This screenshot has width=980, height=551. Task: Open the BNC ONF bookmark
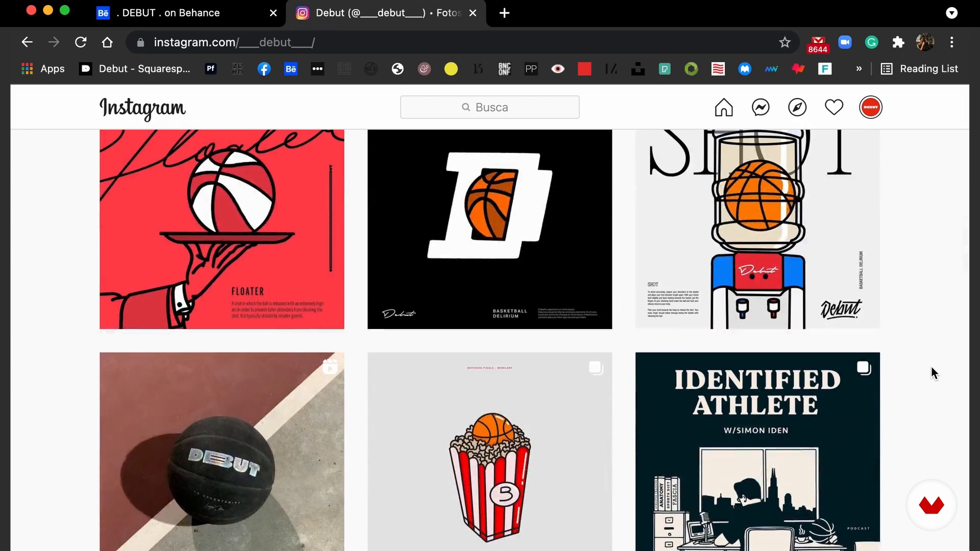coord(504,69)
